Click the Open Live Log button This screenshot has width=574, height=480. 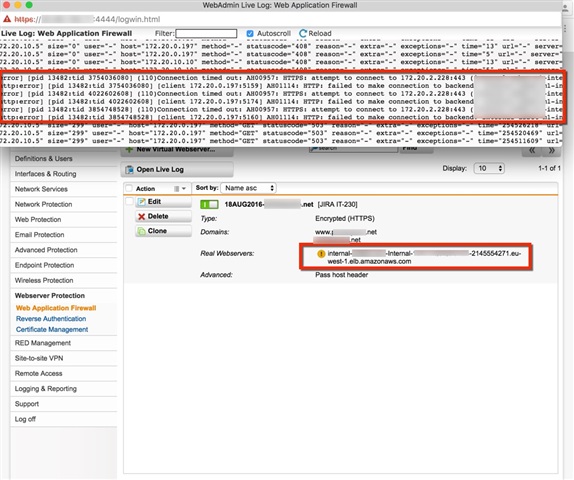[177, 170]
